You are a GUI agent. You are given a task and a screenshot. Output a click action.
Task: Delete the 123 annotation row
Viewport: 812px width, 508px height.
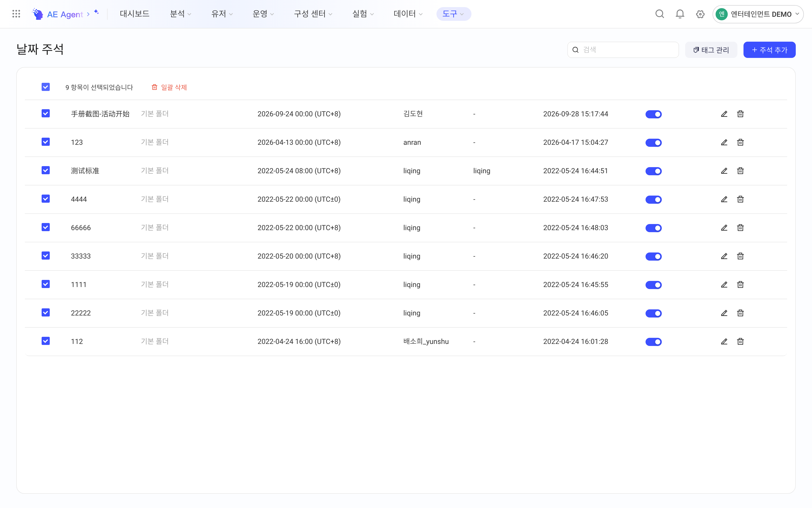click(740, 142)
